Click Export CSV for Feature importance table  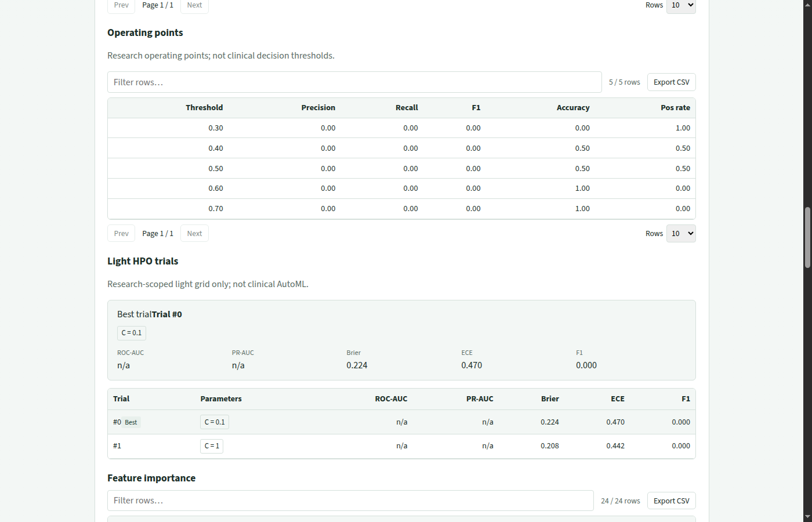[x=671, y=501]
